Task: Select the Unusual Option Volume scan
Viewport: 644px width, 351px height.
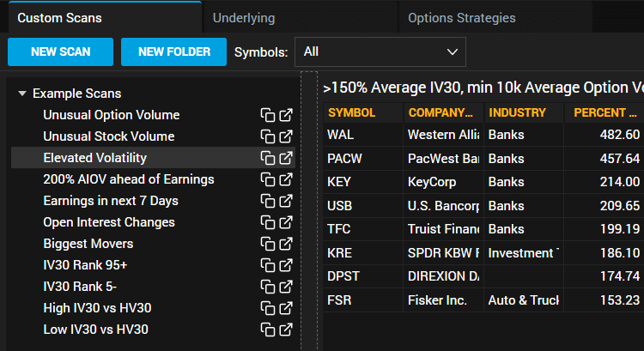Action: point(112,115)
